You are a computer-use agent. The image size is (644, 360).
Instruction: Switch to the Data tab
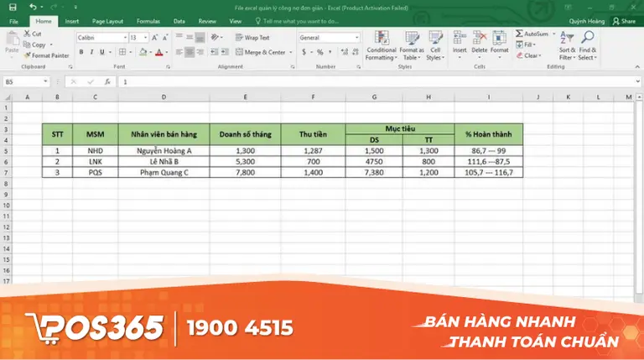point(179,21)
